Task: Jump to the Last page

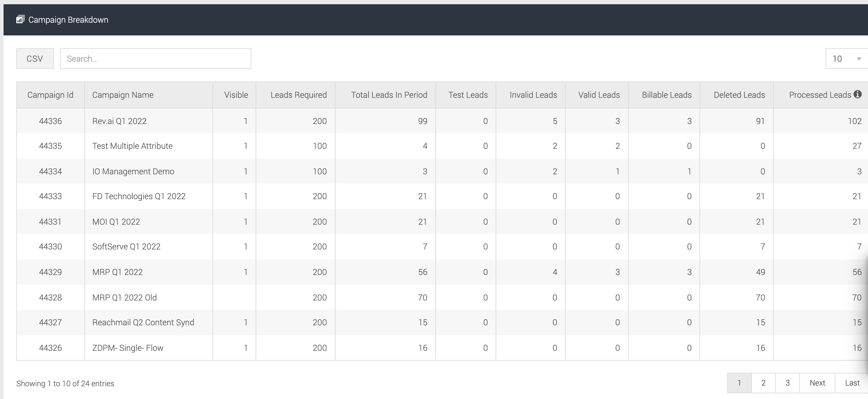Action: coord(852,383)
